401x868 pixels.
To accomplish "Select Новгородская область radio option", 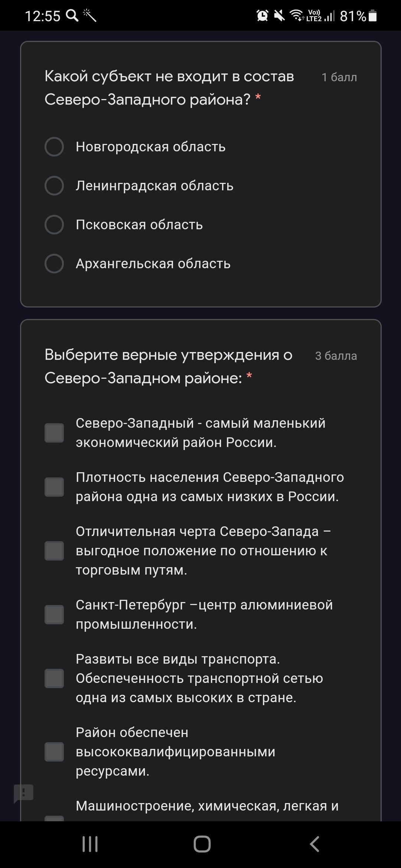I will pyautogui.click(x=54, y=147).
